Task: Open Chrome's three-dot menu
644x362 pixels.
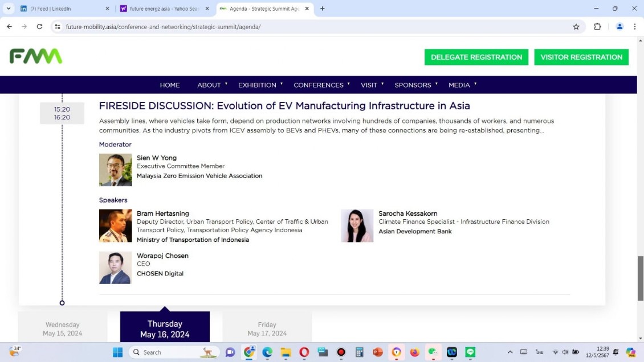Action: pyautogui.click(x=634, y=27)
